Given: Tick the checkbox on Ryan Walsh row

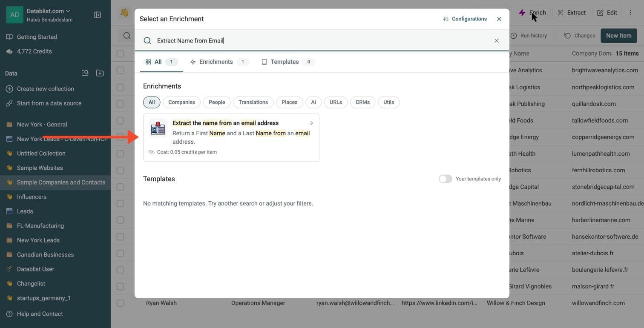Looking at the screenshot, I should point(121,303).
